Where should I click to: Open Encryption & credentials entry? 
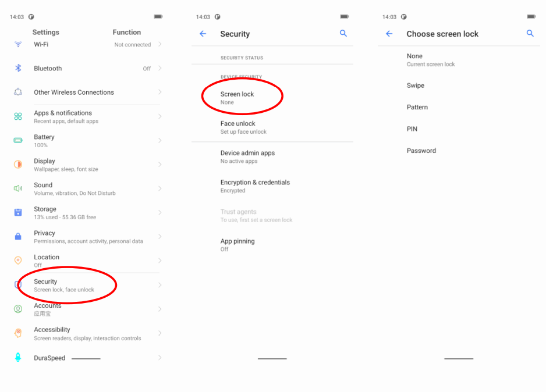255,186
